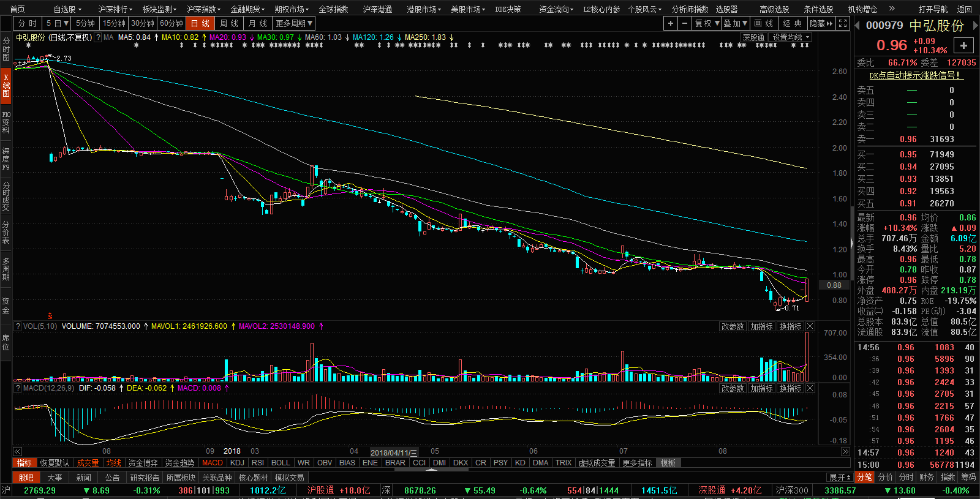The width and height of the screenshot is (980, 499).
Task: Show more top menu items chevron
Action: (x=891, y=9)
